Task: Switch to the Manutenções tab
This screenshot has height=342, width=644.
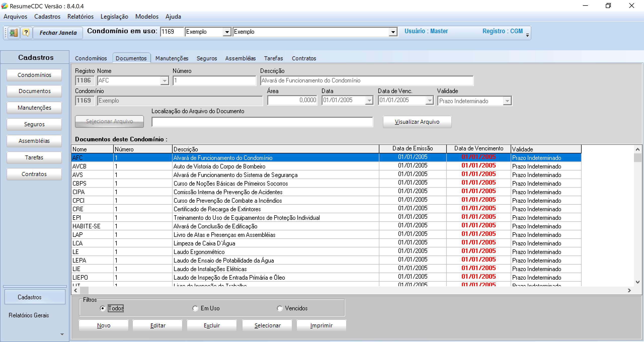Action: tap(172, 58)
